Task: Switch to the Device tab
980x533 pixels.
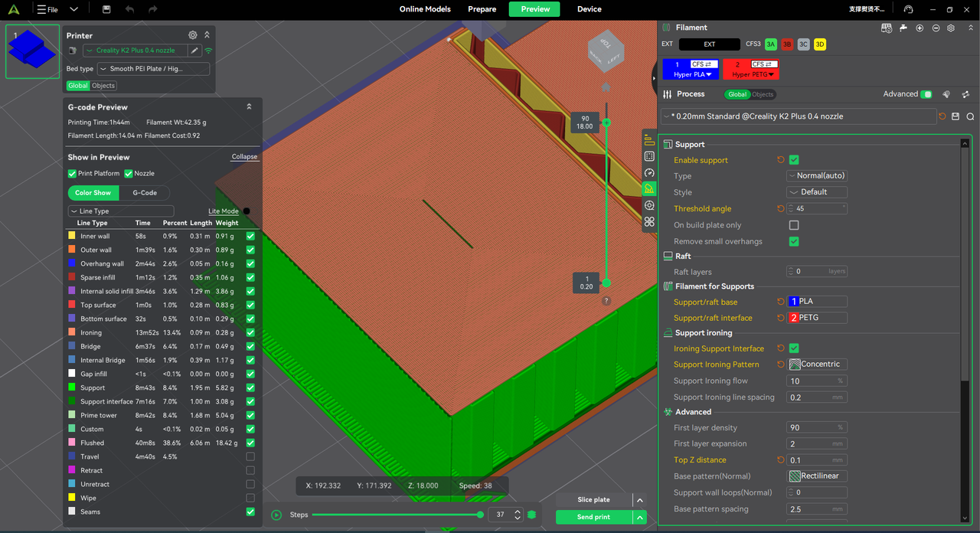Action: click(x=589, y=9)
